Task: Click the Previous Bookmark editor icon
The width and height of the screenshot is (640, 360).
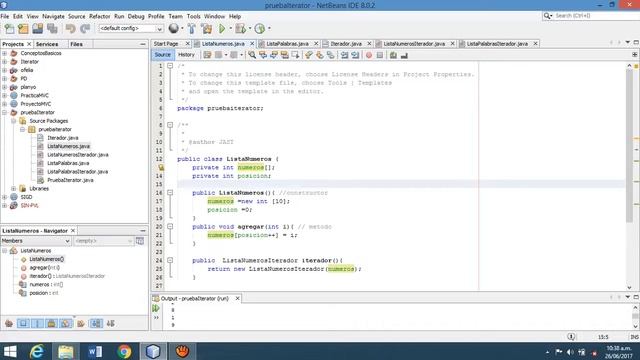Action: 309,55
